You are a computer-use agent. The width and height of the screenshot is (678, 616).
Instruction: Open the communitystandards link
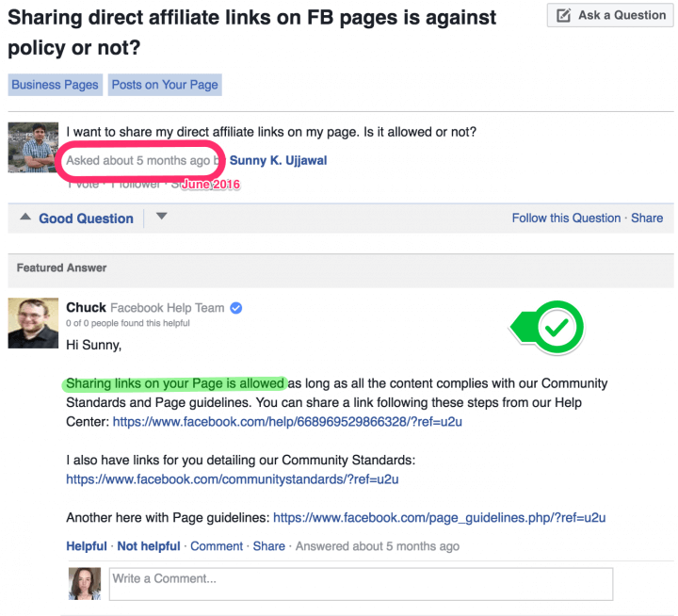(233, 479)
